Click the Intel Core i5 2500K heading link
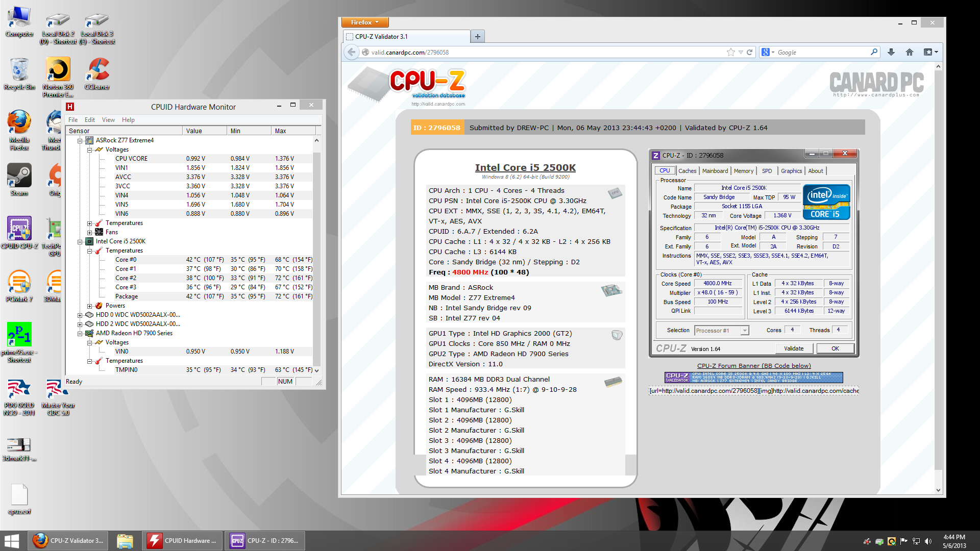980x551 pixels. 525,167
